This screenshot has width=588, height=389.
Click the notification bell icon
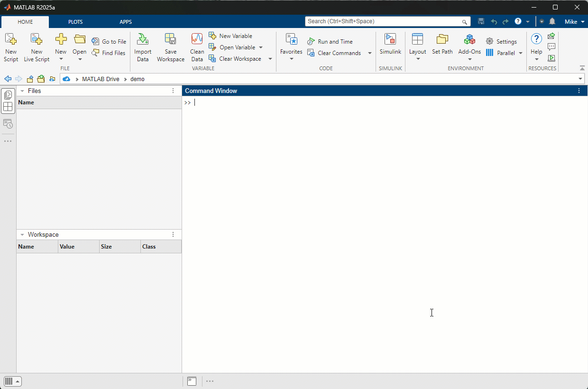(552, 21)
